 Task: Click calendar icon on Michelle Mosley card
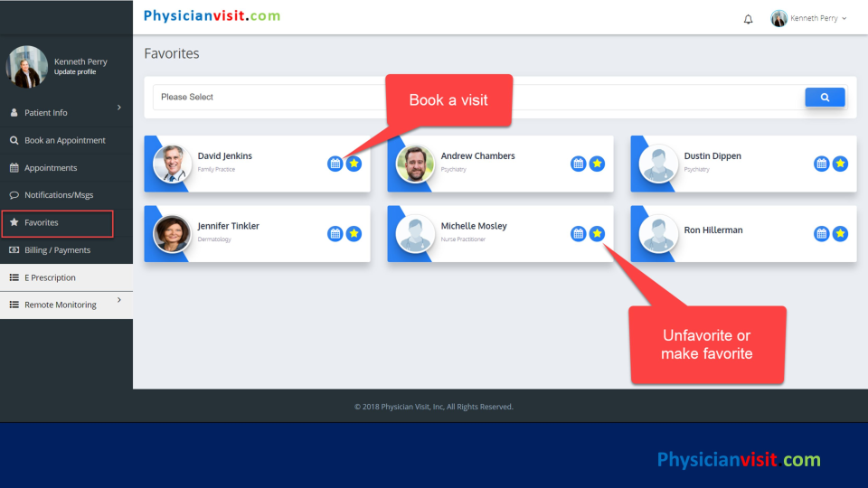tap(578, 233)
